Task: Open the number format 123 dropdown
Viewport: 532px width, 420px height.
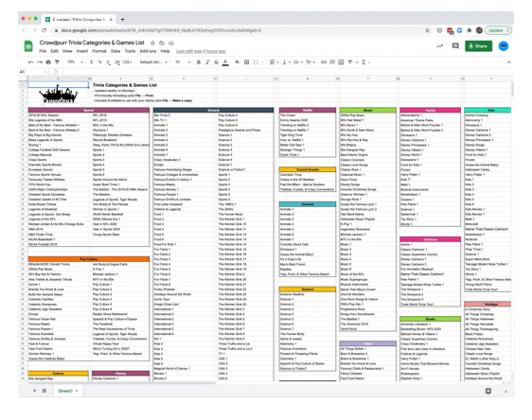Action: (x=127, y=62)
